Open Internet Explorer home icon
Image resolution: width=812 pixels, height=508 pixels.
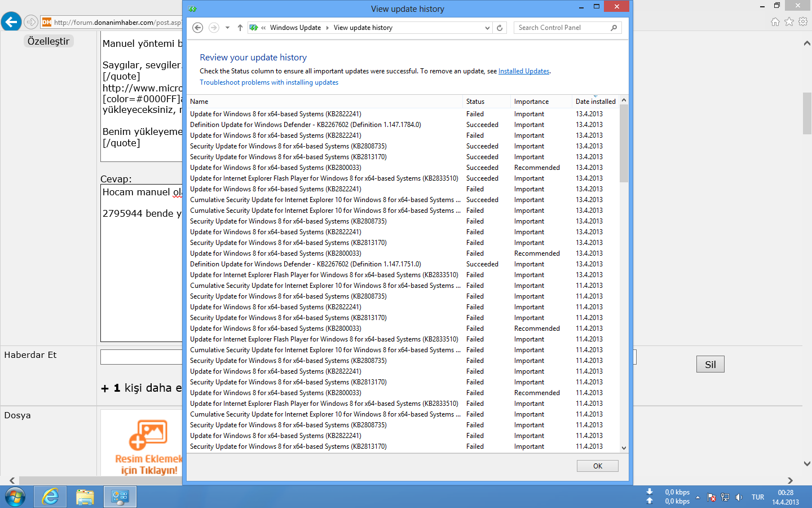[x=775, y=22]
